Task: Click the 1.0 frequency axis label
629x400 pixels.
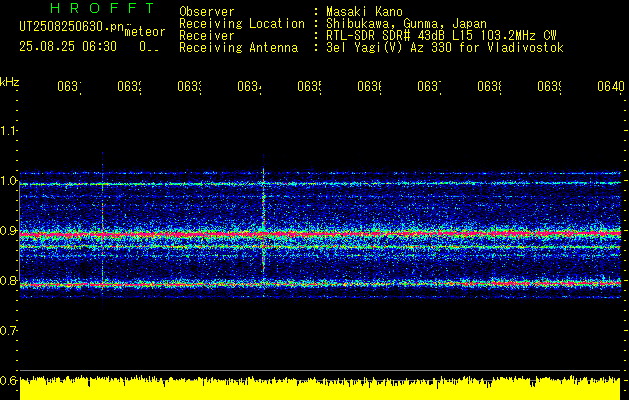Action: [x=9, y=181]
